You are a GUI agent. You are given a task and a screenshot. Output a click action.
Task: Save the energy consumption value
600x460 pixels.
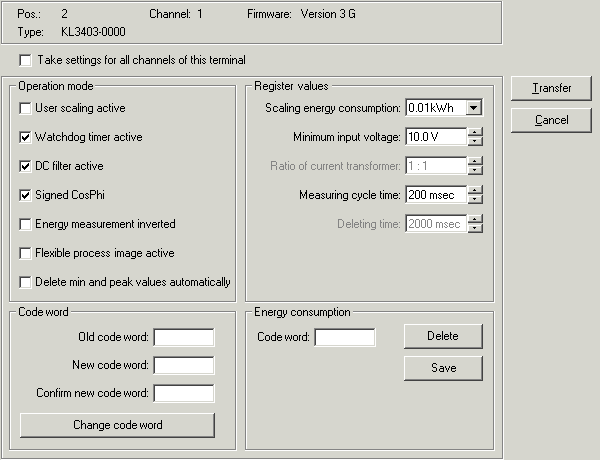tap(443, 368)
